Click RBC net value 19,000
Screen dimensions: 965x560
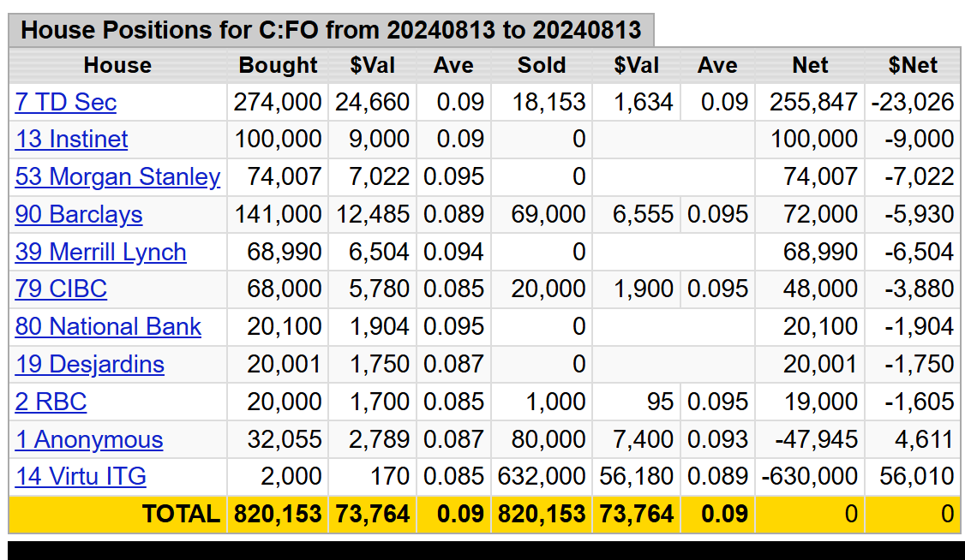[820, 402]
